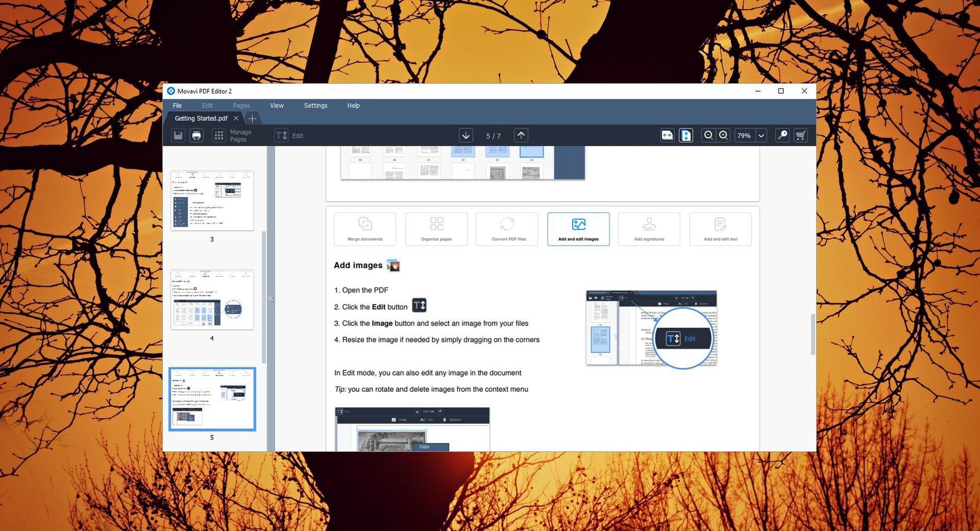Click the Edit text tool icon
980x531 pixels.
tap(281, 136)
